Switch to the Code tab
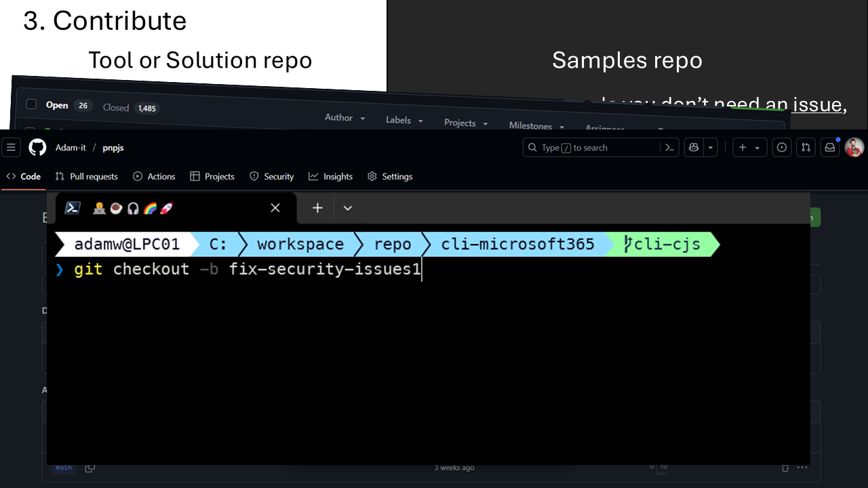This screenshot has width=868, height=488. tap(24, 176)
